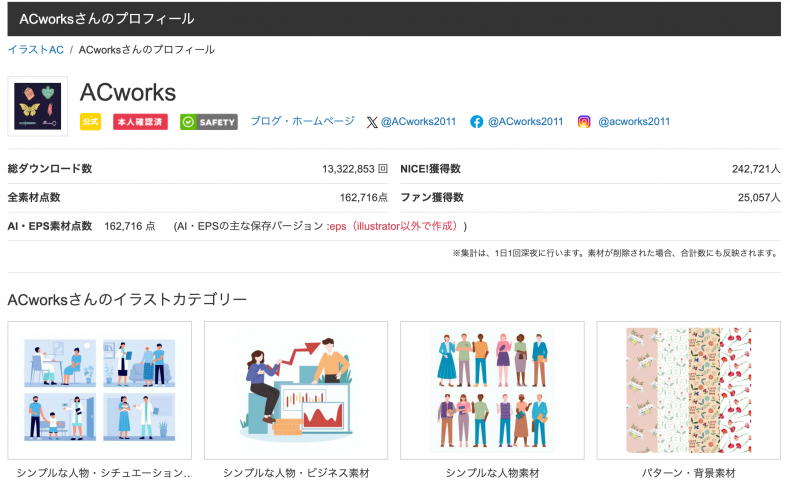The height and width of the screenshot is (480, 790).
Task: Click the green SAFETY badge
Action: (209, 122)
